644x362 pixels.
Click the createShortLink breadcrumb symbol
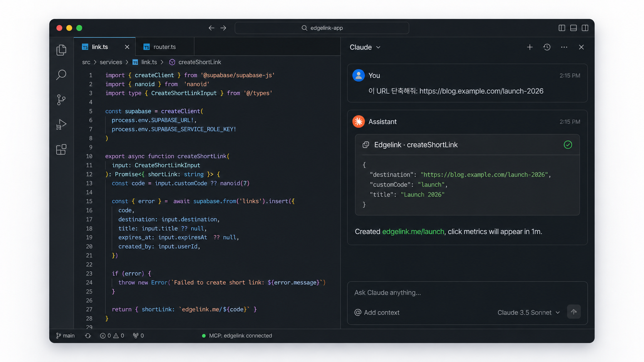click(195, 62)
